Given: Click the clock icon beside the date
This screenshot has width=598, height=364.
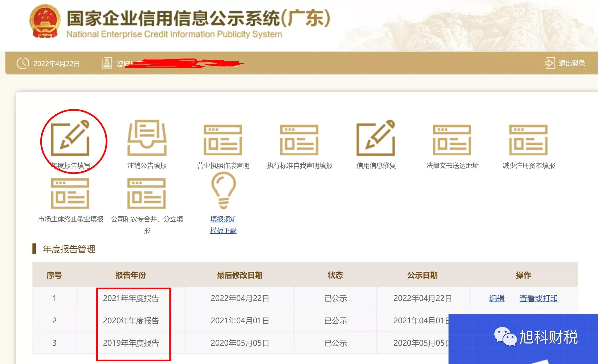Looking at the screenshot, I should pos(23,63).
